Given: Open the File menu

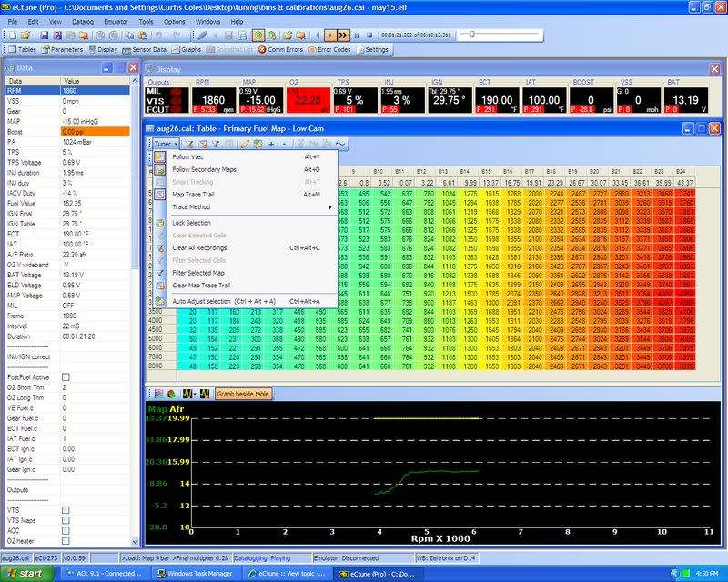Looking at the screenshot, I should (13, 22).
